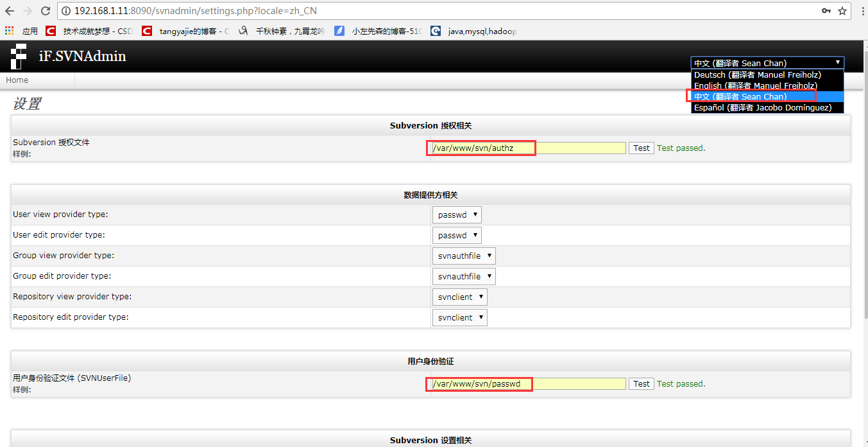The width and height of the screenshot is (868, 447).
Task: Open User view provider type dropdown
Action: click(x=457, y=215)
